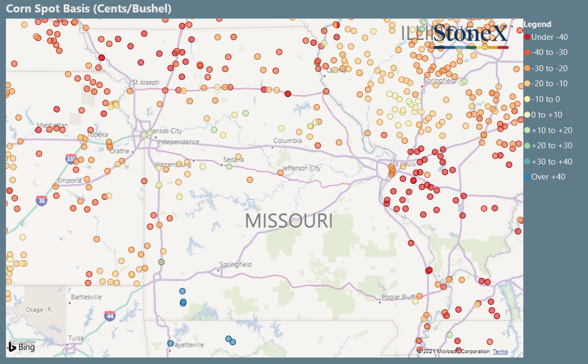Viewport: 588px width, 364px height.
Task: Click the Kansas City map label
Action: click(x=165, y=131)
